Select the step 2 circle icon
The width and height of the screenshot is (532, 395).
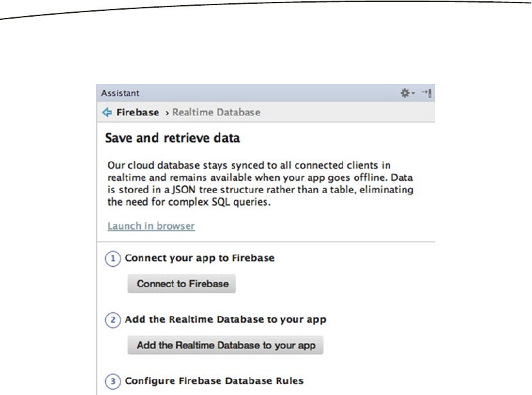tap(113, 320)
